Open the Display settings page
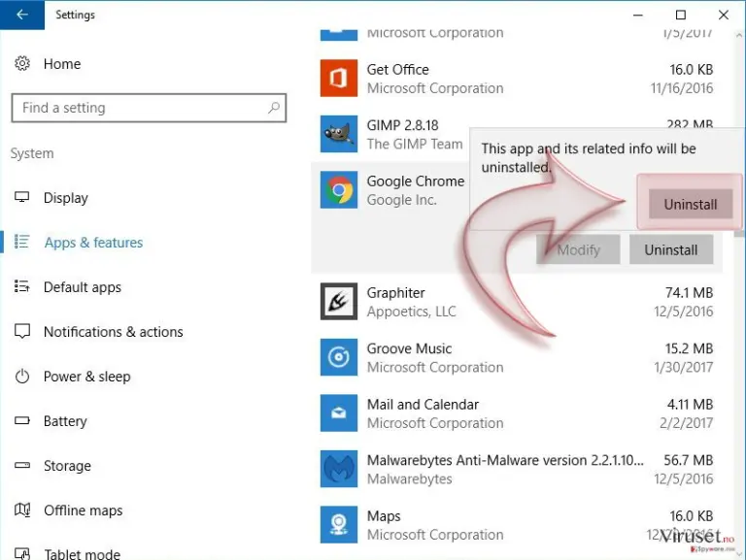 pyautogui.click(x=66, y=198)
